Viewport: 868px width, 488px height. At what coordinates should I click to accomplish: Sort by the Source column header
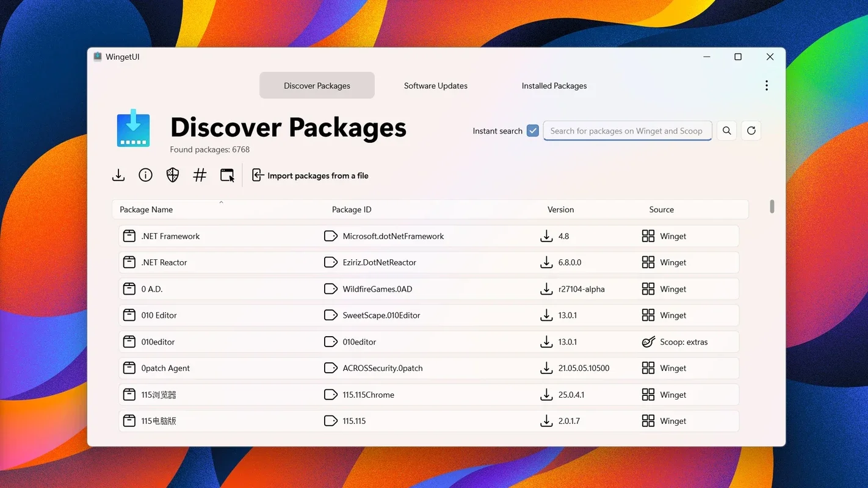pos(661,209)
